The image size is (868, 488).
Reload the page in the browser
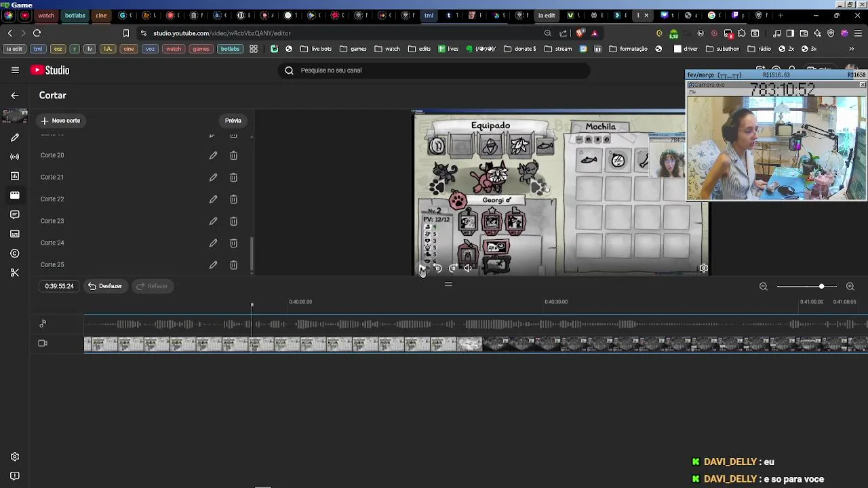37,33
